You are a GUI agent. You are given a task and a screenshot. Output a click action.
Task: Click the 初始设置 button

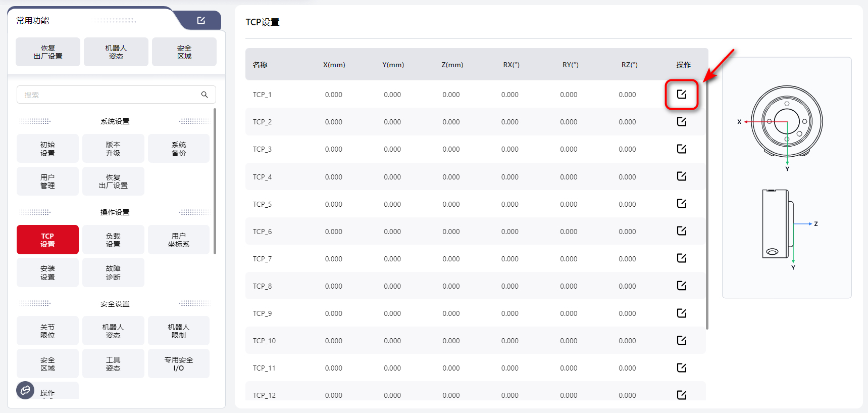47,149
